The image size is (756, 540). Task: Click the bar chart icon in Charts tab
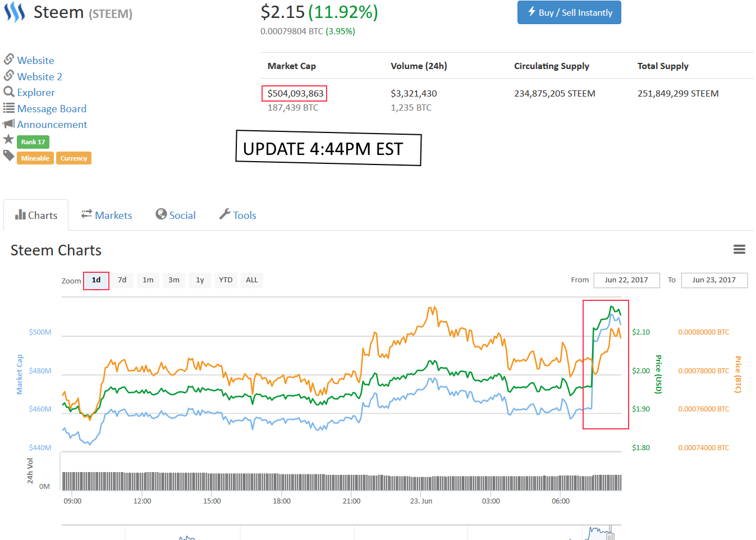click(x=20, y=214)
